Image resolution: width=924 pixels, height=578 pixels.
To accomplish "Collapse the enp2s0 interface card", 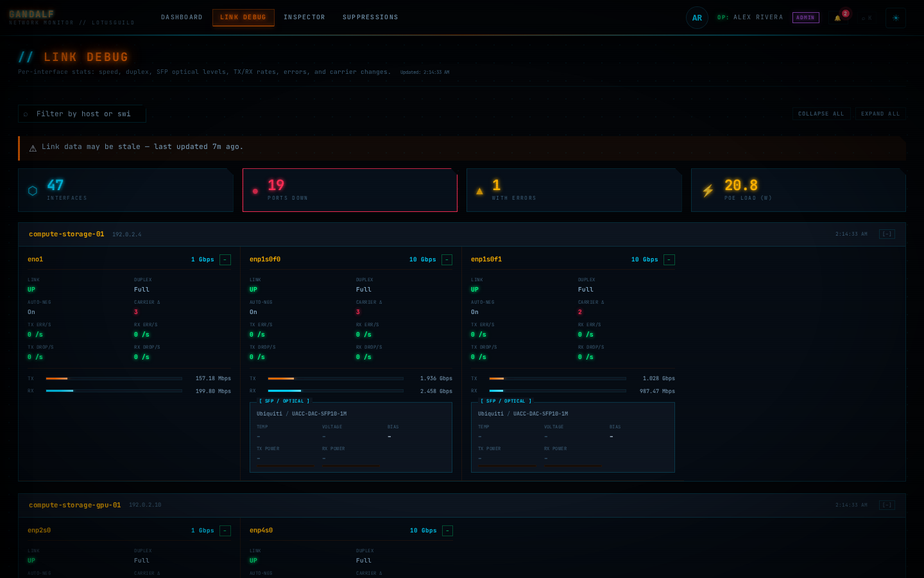I will pos(225,530).
